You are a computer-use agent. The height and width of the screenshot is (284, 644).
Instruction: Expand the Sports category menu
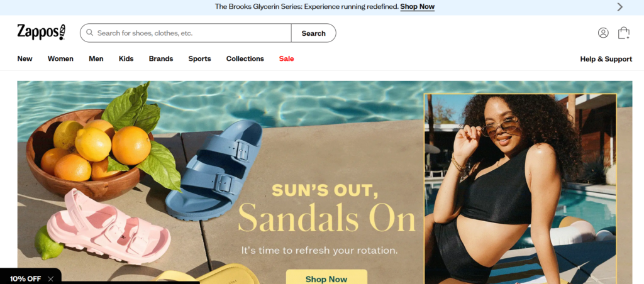[199, 58]
